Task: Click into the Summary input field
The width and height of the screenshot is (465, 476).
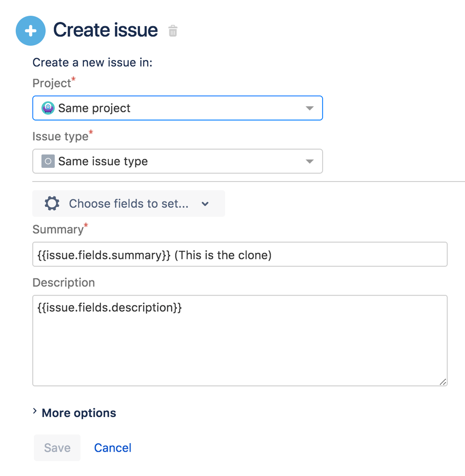Action: (x=240, y=255)
